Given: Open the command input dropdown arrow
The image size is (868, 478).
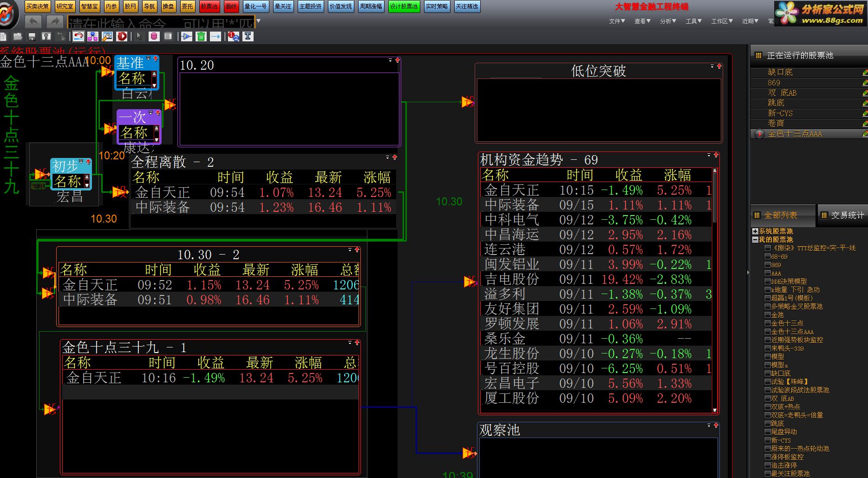Looking at the screenshot, I should point(258,21).
